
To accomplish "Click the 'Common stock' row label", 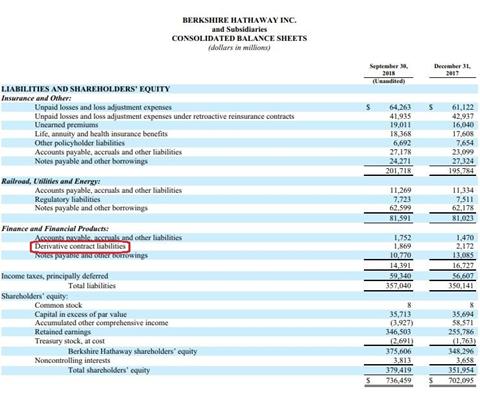I will [58, 305].
